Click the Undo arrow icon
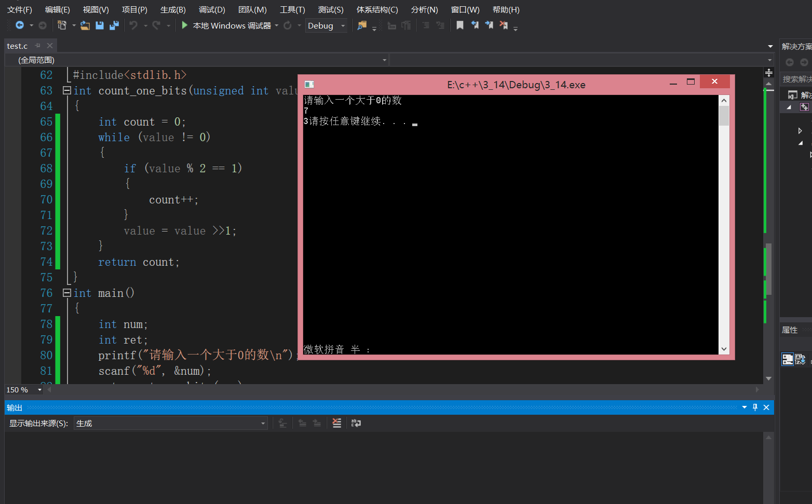The image size is (812, 504). (133, 25)
